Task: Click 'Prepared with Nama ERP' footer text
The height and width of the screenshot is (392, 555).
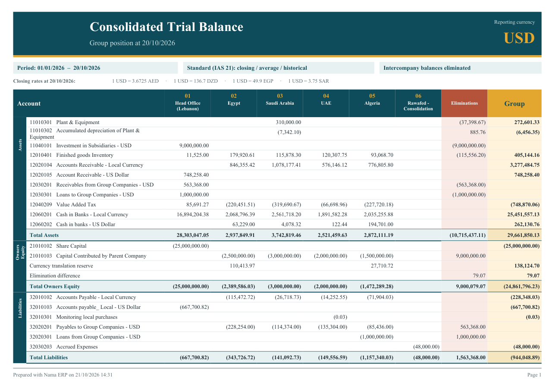Action: (x=63, y=375)
